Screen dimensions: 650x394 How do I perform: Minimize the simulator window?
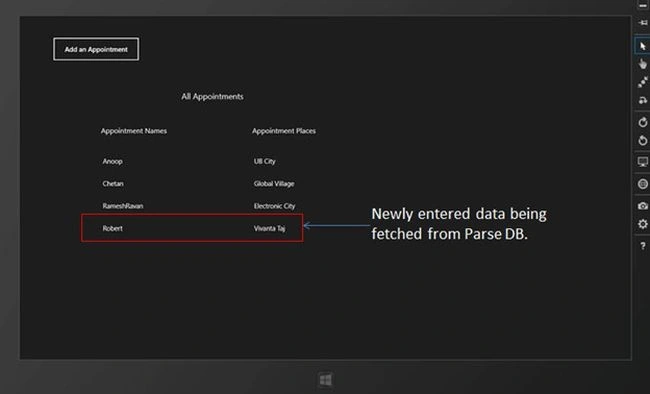(643, 5)
